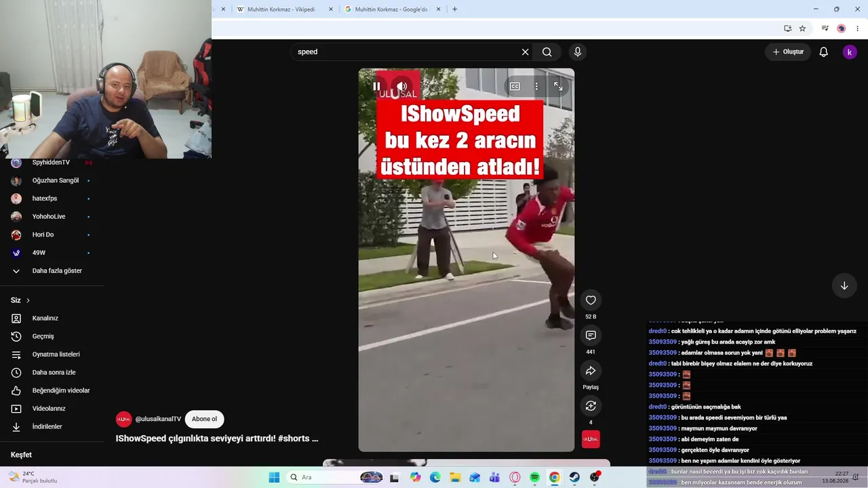Pause the Shorts video
The image size is (868, 488).
pyautogui.click(x=376, y=86)
